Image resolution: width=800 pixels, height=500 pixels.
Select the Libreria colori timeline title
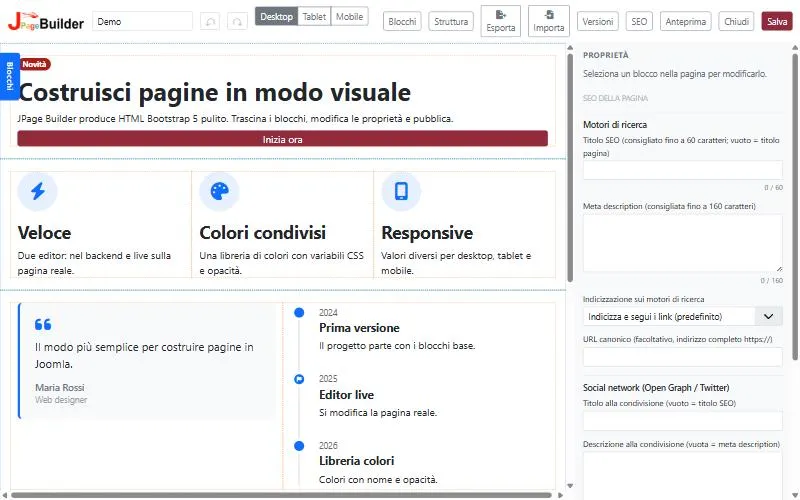click(x=357, y=461)
